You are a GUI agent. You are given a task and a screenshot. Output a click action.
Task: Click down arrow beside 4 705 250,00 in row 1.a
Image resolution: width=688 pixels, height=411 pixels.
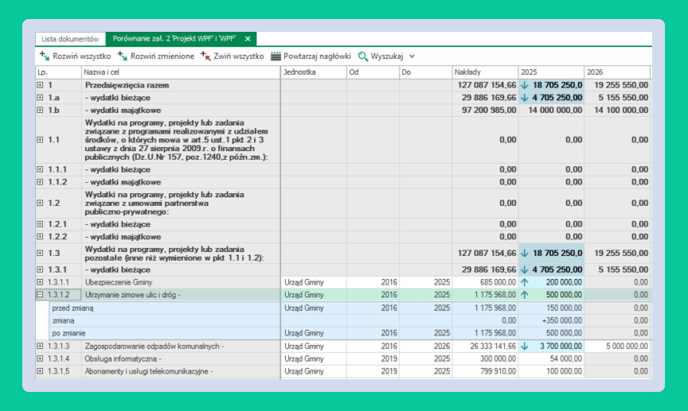(524, 97)
